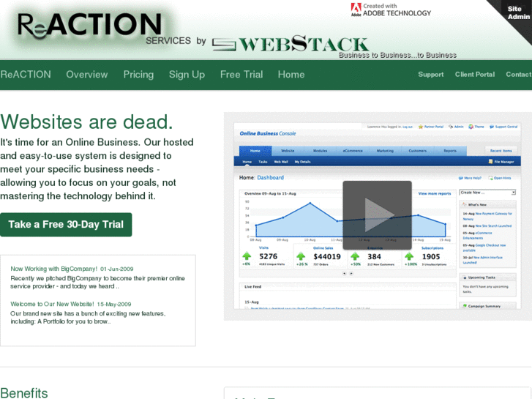532x399 pixels.
Task: Click the green Visits up-arrow icon
Action: coord(247,256)
